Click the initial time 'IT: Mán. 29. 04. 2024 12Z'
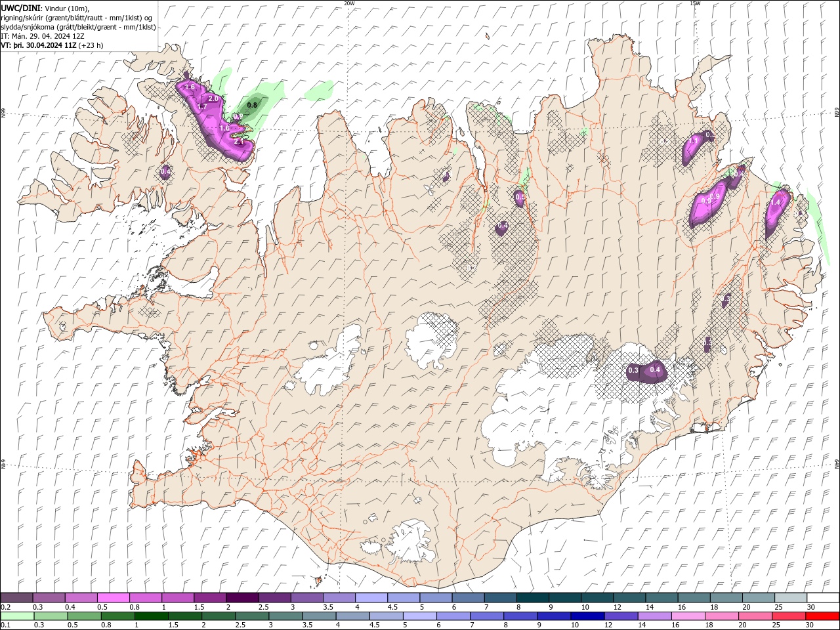 coord(41,36)
